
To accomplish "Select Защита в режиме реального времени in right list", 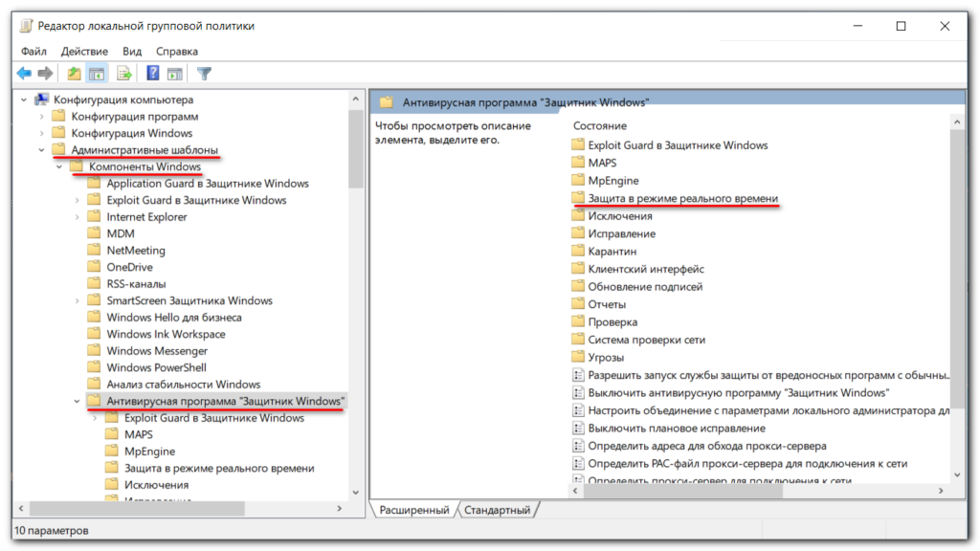I will point(683,198).
